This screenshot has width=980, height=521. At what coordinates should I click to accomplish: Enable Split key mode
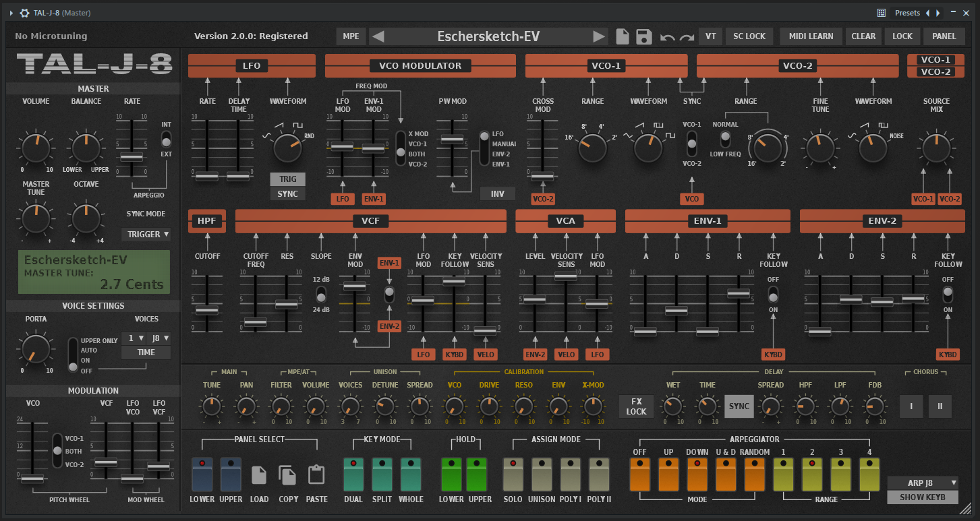click(382, 474)
